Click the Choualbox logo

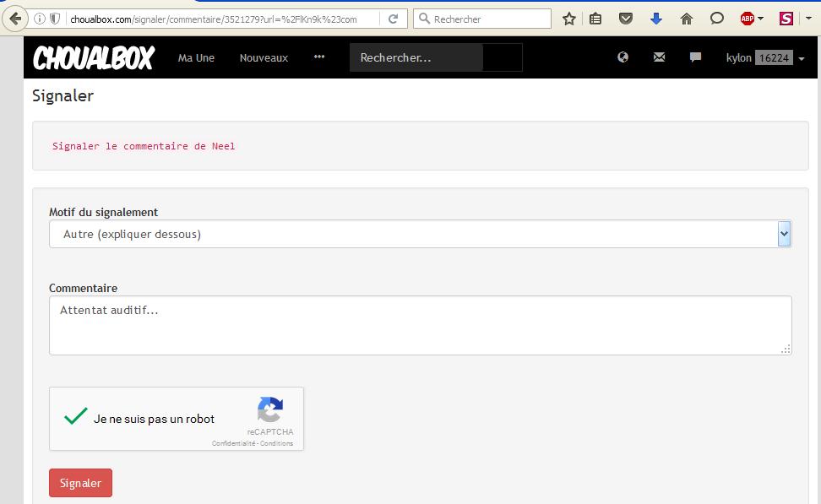point(93,57)
